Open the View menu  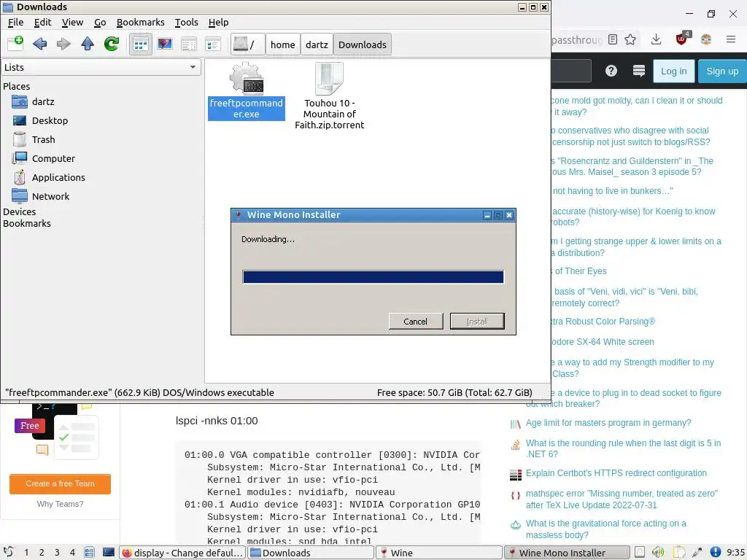(72, 23)
